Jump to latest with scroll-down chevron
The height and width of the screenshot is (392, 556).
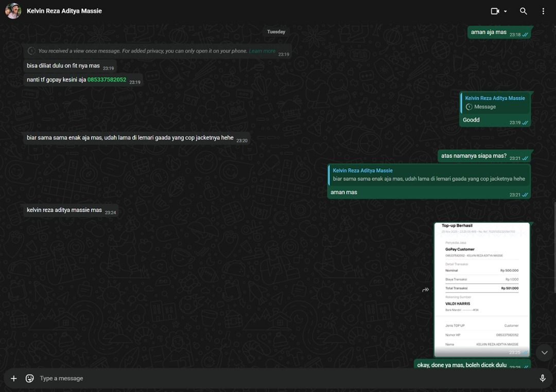(544, 352)
